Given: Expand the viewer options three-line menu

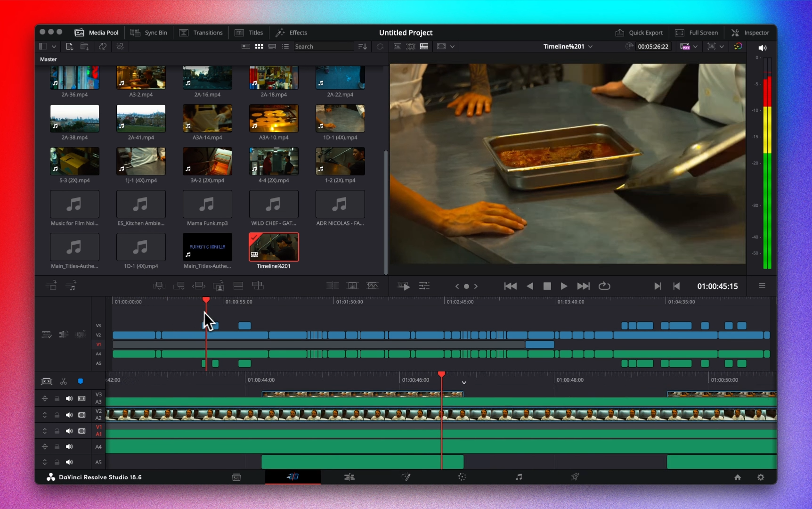Looking at the screenshot, I should pos(762,286).
